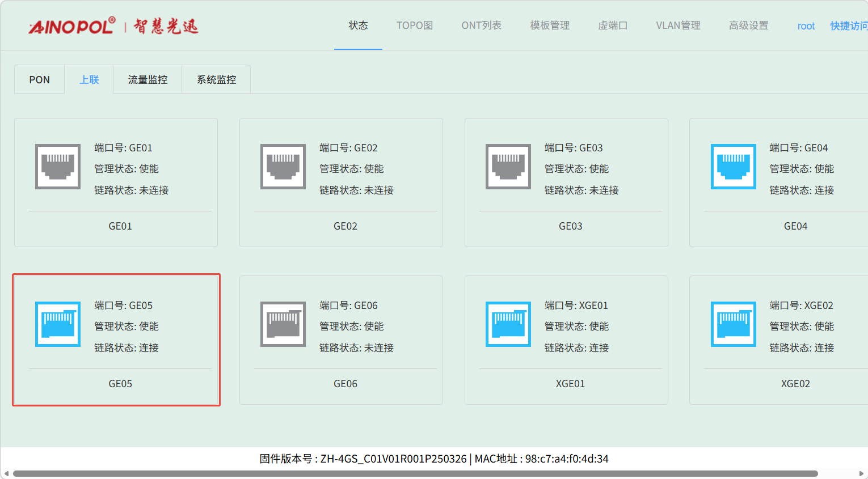The width and height of the screenshot is (868, 479).
Task: Open 高级设置 menu
Action: point(748,26)
